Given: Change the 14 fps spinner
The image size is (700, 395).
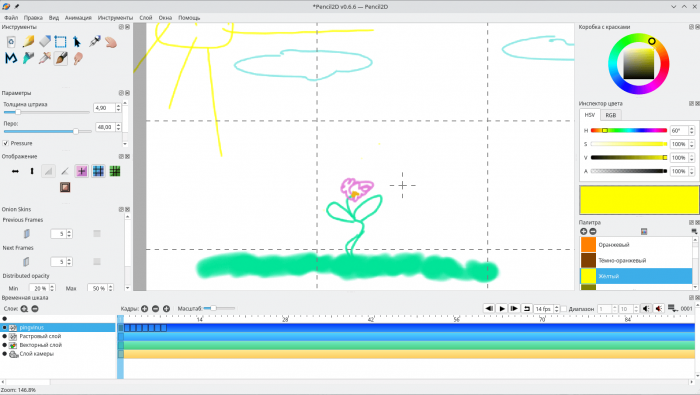Looking at the screenshot, I should [546, 309].
